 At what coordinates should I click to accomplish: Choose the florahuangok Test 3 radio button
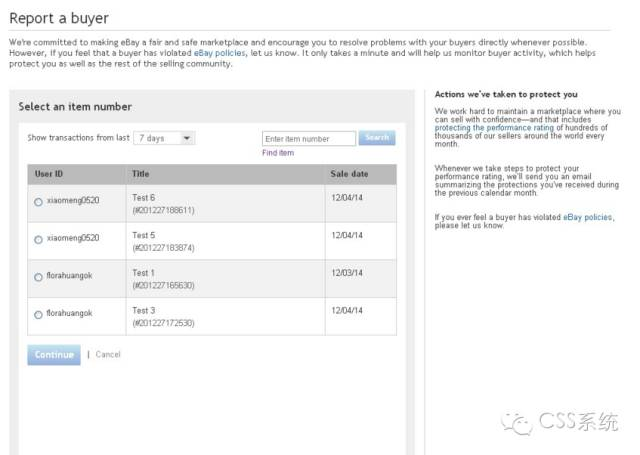[x=38, y=314]
